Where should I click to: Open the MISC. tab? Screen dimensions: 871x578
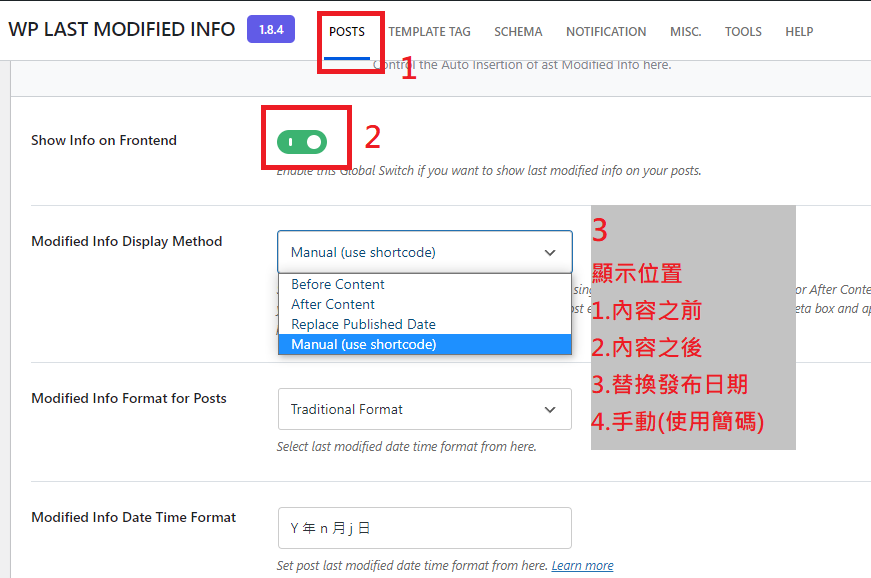tap(685, 32)
